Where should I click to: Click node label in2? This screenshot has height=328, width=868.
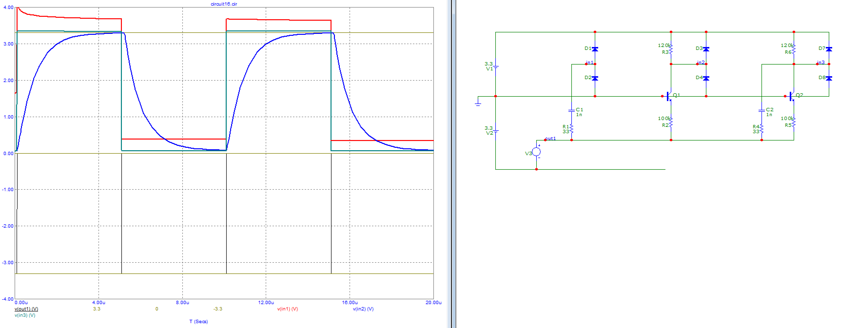tap(701, 62)
